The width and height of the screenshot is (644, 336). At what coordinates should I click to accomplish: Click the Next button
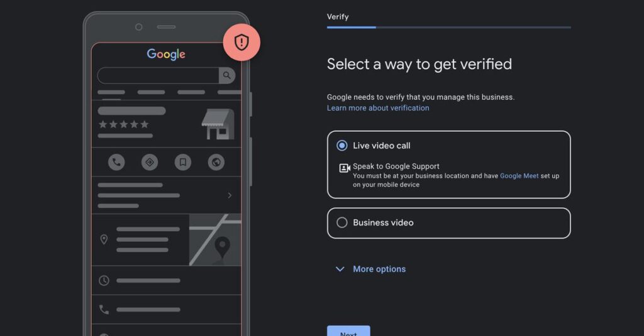tap(348, 331)
